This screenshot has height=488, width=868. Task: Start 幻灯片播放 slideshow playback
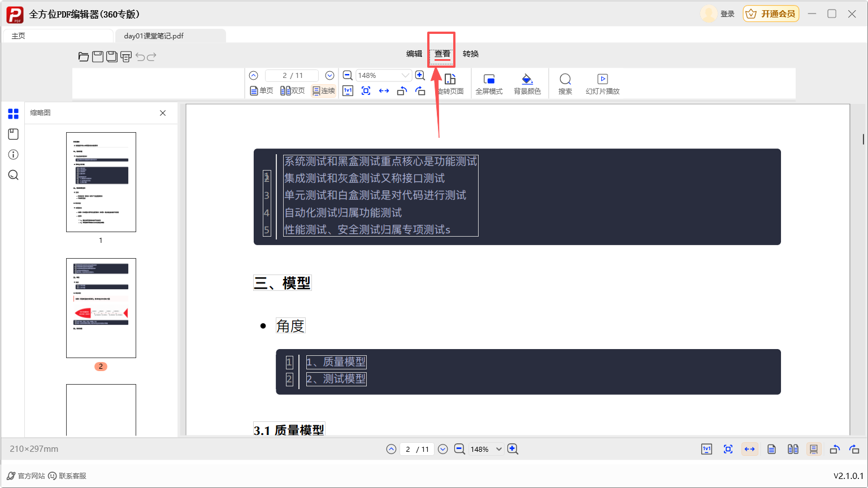(602, 83)
